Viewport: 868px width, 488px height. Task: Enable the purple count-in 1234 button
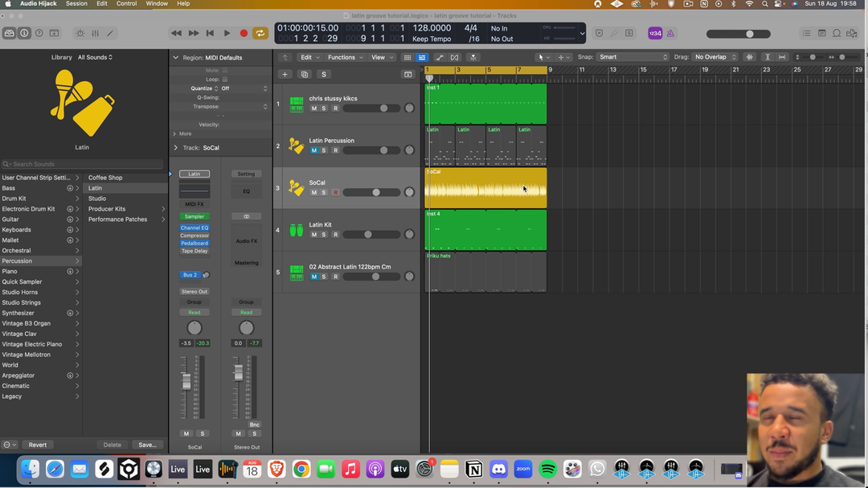tap(655, 33)
